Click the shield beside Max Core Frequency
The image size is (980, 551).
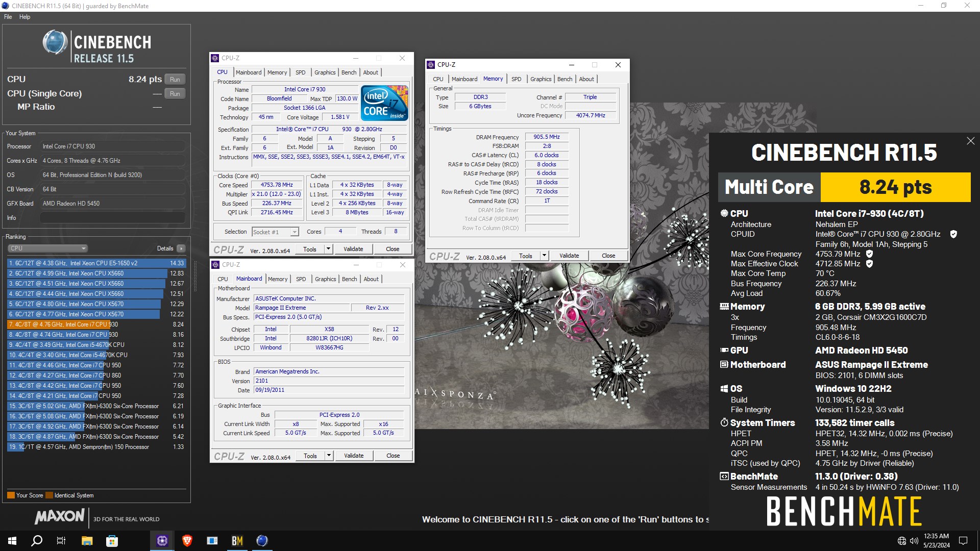(x=869, y=254)
